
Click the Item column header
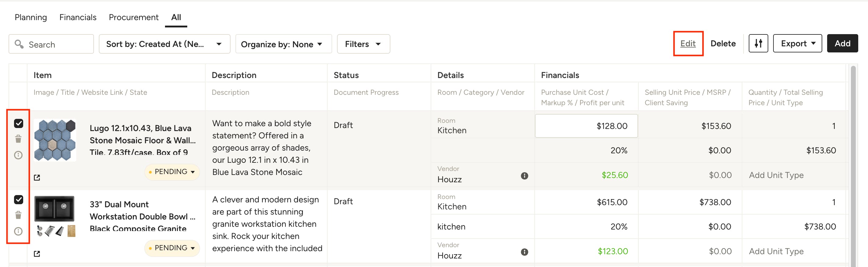click(x=42, y=75)
